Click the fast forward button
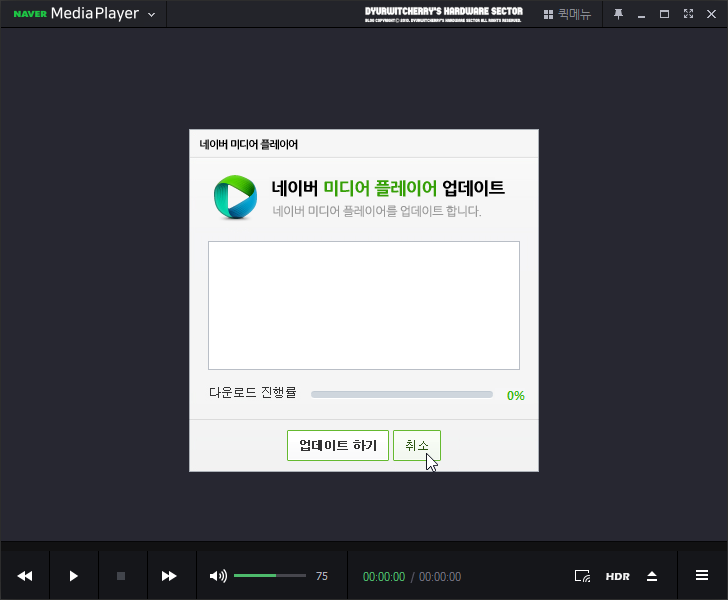 (169, 576)
